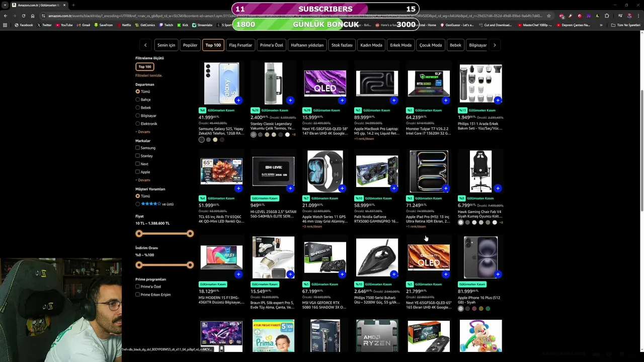Screen dimensions: 644x362
Task: Open the Senin için tab
Action: coord(166,45)
